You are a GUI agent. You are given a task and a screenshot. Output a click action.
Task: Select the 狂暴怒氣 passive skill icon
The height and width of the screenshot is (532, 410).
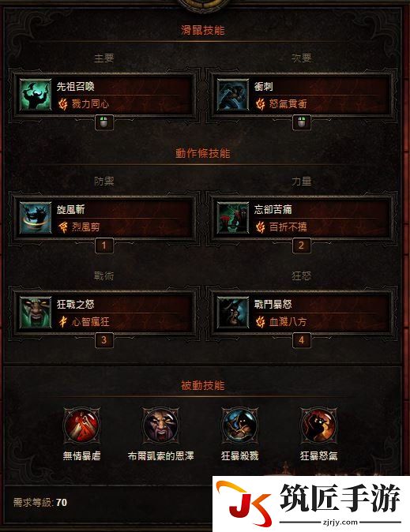point(318,425)
